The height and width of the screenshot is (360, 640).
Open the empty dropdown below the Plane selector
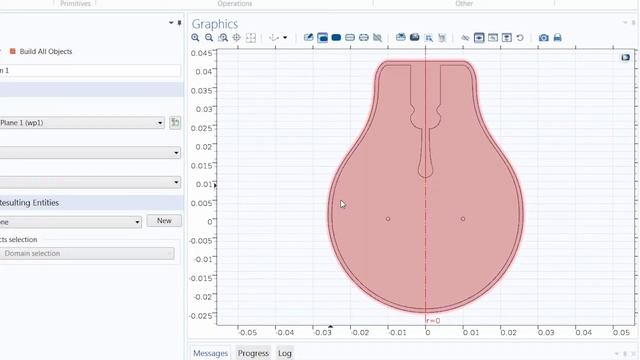point(90,153)
